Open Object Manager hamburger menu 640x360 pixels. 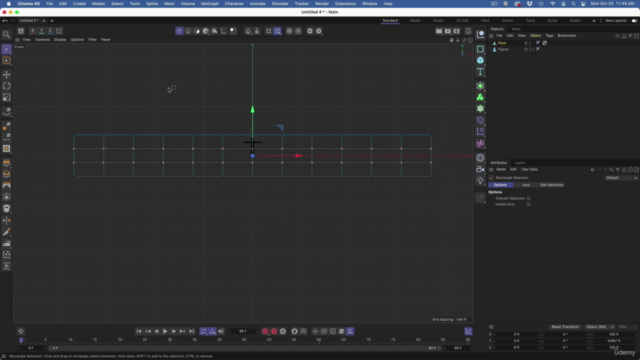pyautogui.click(x=491, y=36)
